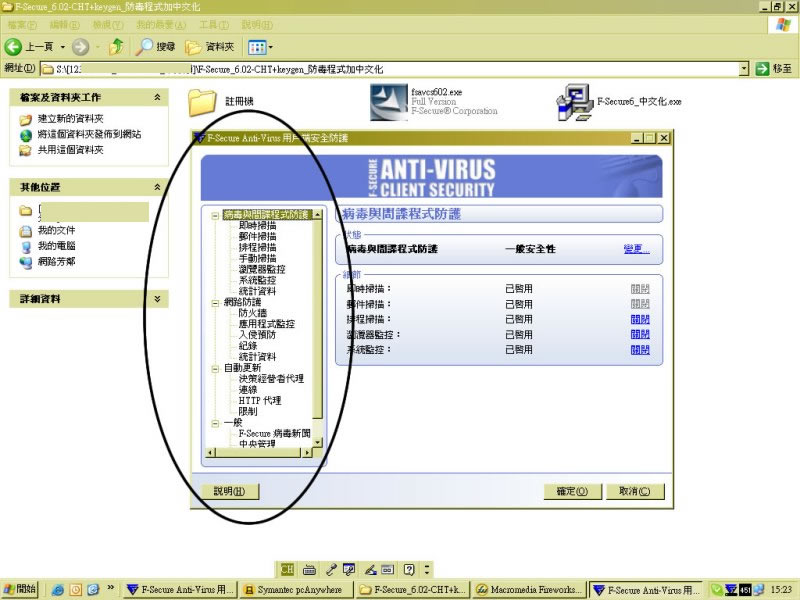Switch to Symantec pcAnywhere taskbar button

point(296,590)
